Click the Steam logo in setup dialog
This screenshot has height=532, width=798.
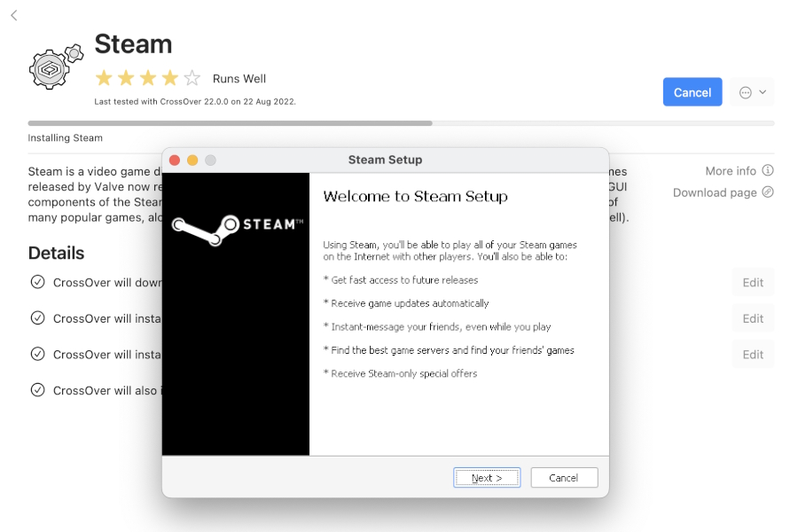pos(237,229)
